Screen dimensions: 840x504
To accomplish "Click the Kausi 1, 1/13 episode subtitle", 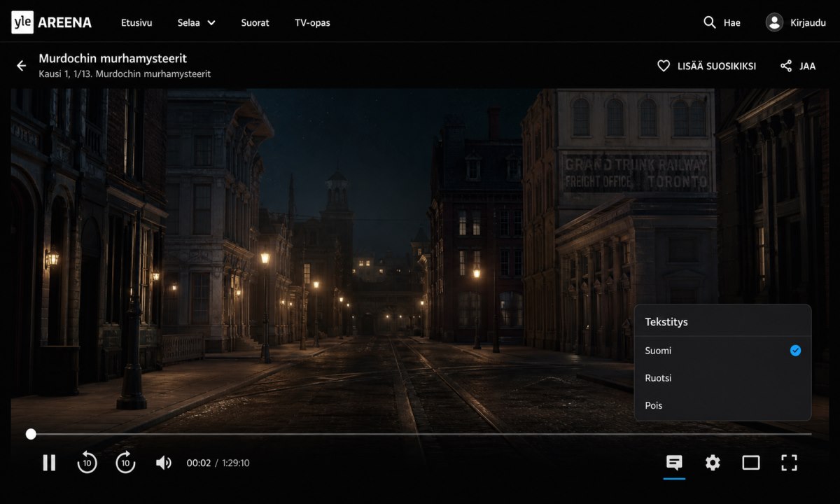I will 125,73.
